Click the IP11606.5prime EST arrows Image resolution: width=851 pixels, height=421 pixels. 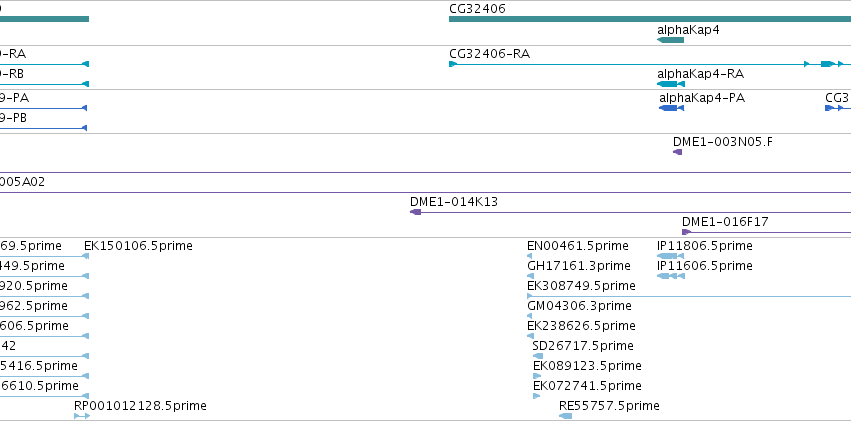point(671,276)
